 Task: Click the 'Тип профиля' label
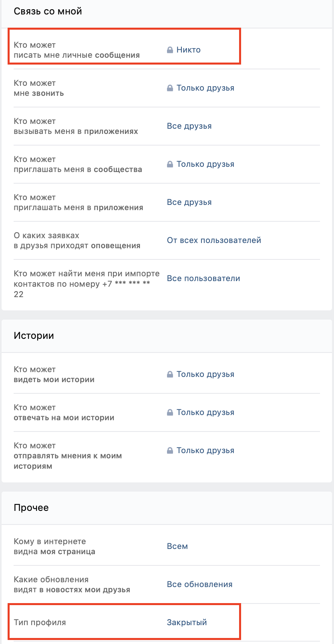(x=40, y=622)
